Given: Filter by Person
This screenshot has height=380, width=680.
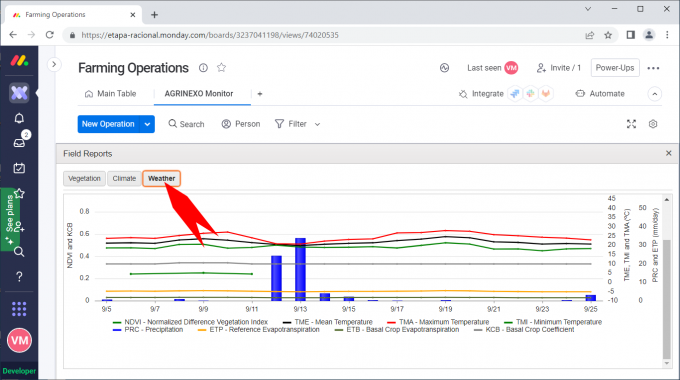Looking at the screenshot, I should [x=241, y=124].
